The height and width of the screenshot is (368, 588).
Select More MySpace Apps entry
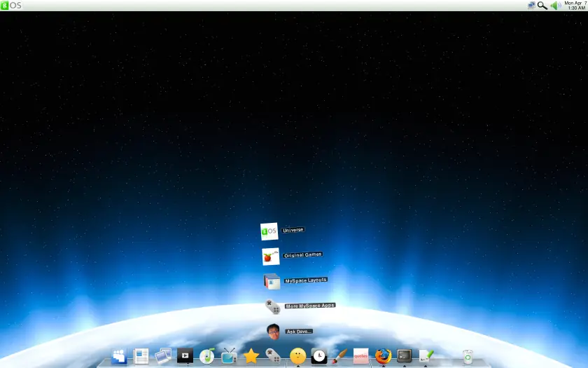click(310, 306)
